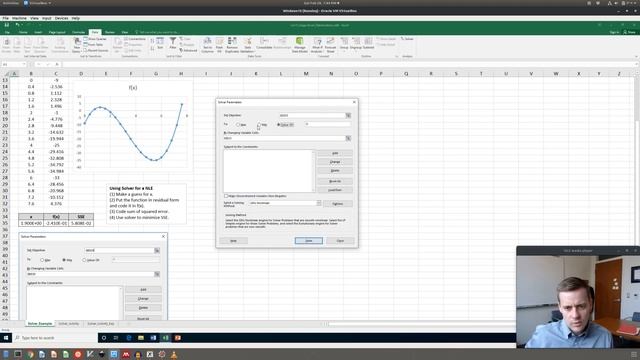Toggle Make Unconstrained Variables Non-Negative checkbox
640x360 pixels.
(x=226, y=196)
